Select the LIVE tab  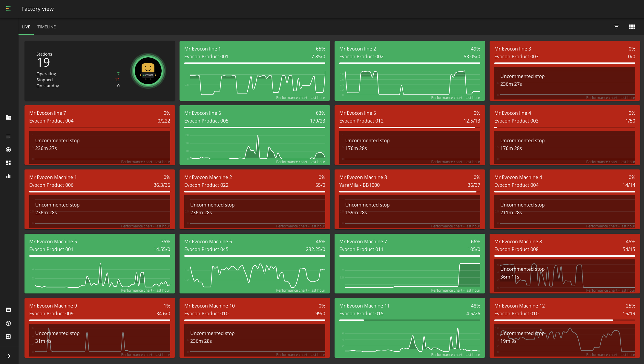pyautogui.click(x=26, y=27)
